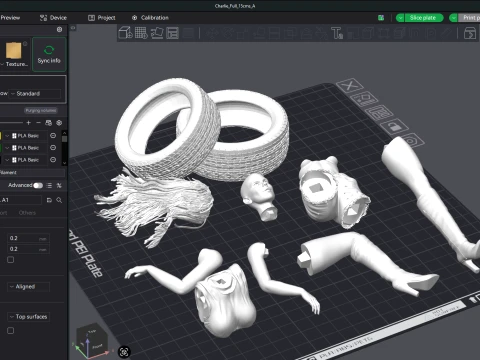Click the Sync info button
Image resolution: width=480 pixels, height=360 pixels.
click(49, 54)
